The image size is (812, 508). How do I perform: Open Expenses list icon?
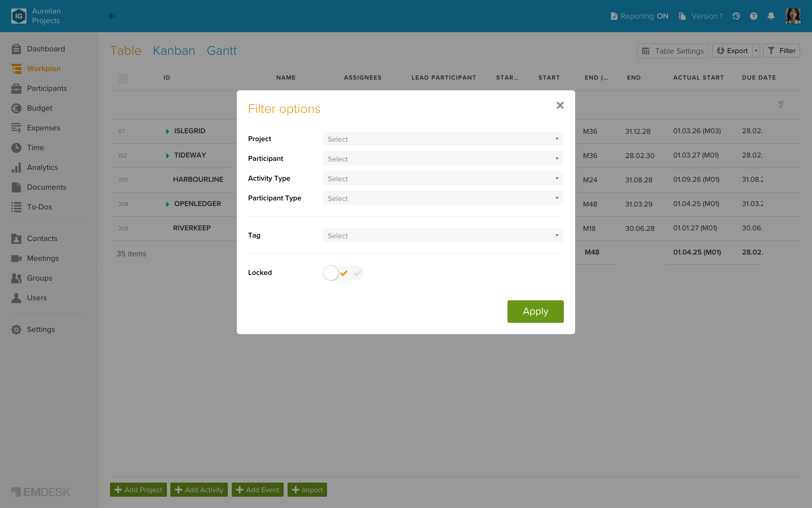click(16, 128)
